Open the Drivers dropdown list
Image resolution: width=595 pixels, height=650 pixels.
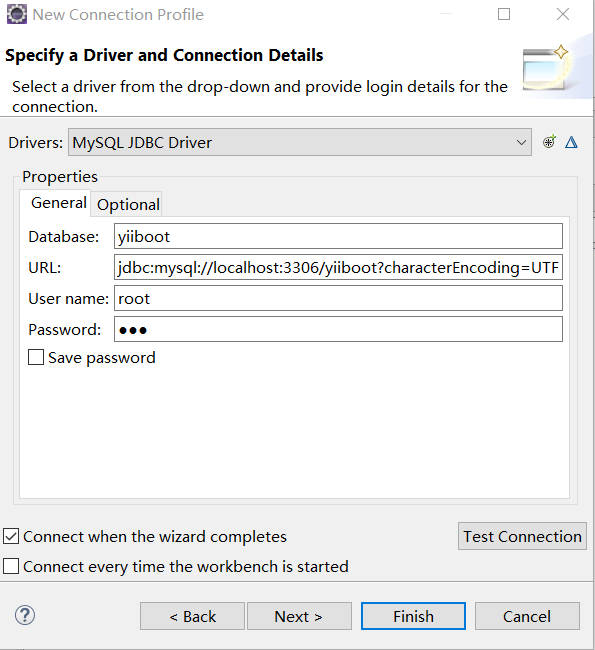[300, 142]
